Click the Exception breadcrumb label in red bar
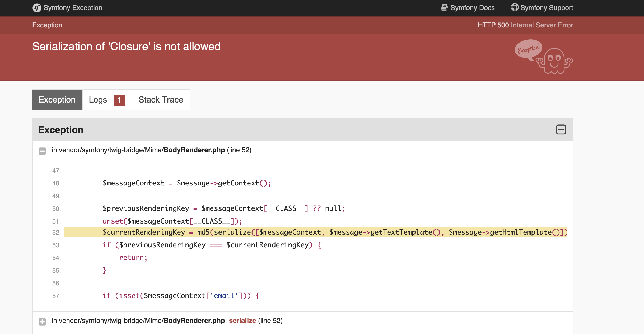The height and width of the screenshot is (334, 644). pyautogui.click(x=47, y=25)
